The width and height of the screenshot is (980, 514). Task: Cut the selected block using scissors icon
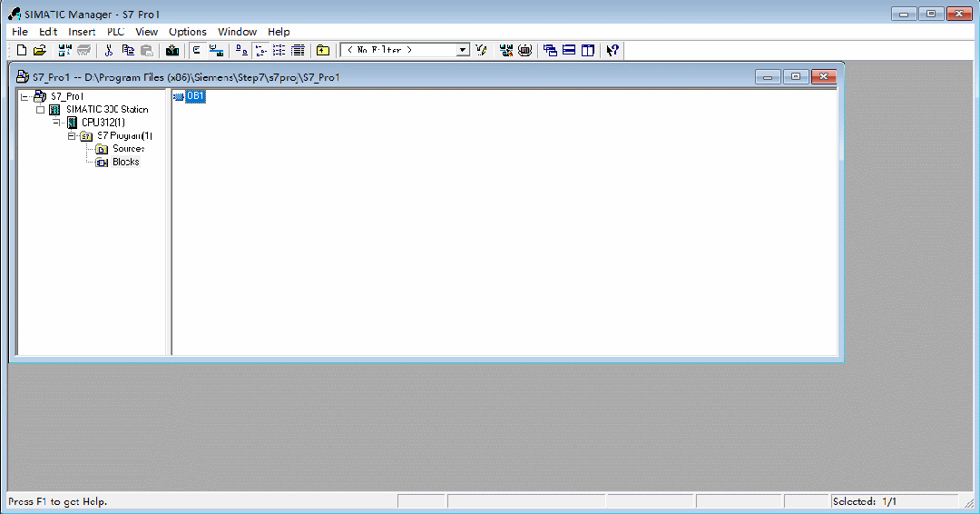[x=109, y=50]
